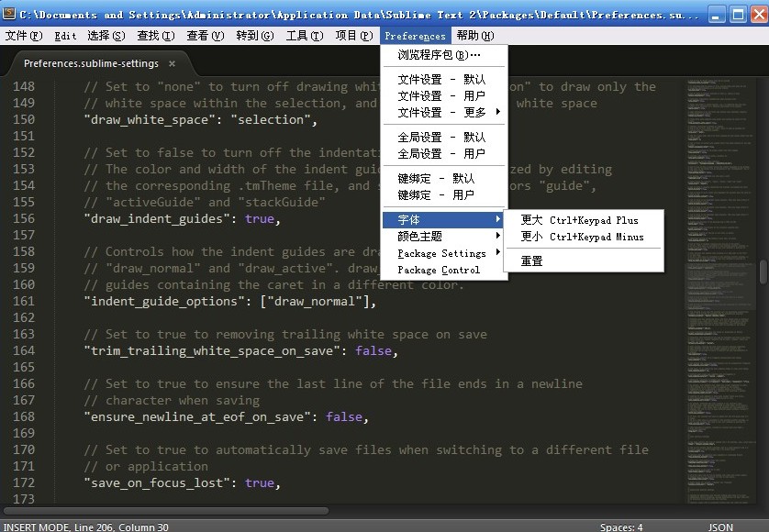Choose 更大 to increase font size
The width and height of the screenshot is (769, 532).
click(584, 220)
